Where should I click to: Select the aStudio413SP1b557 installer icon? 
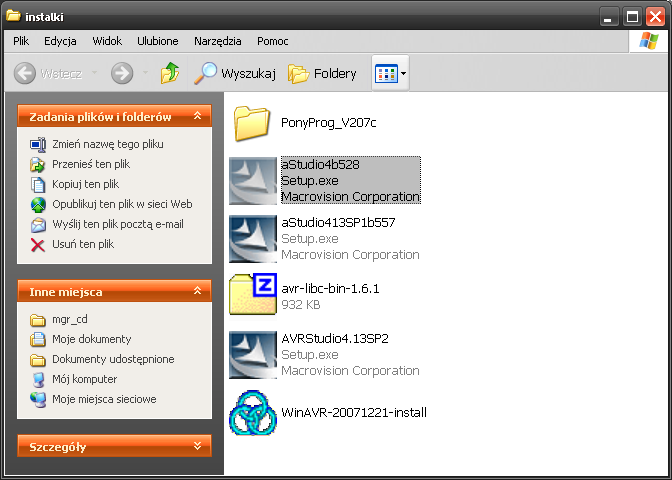click(x=253, y=238)
